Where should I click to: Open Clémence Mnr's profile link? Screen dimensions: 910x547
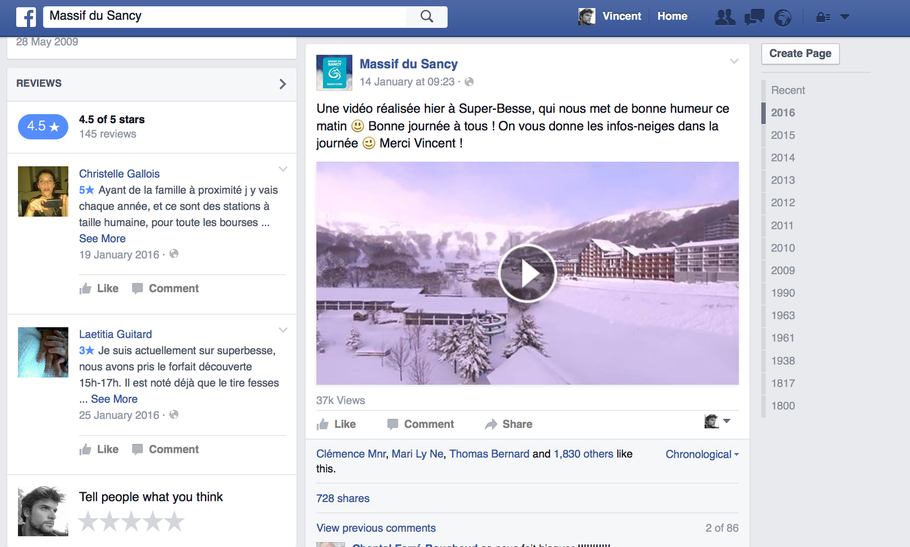coord(351,454)
